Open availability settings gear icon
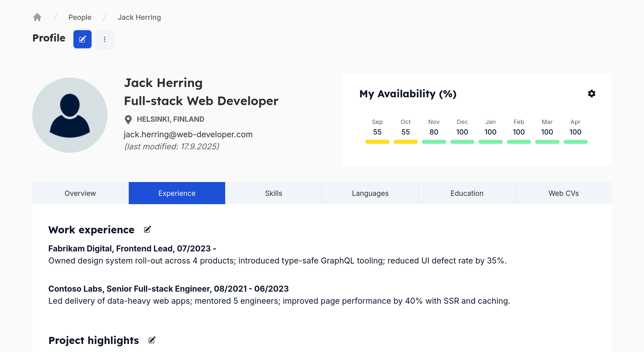 591,94
